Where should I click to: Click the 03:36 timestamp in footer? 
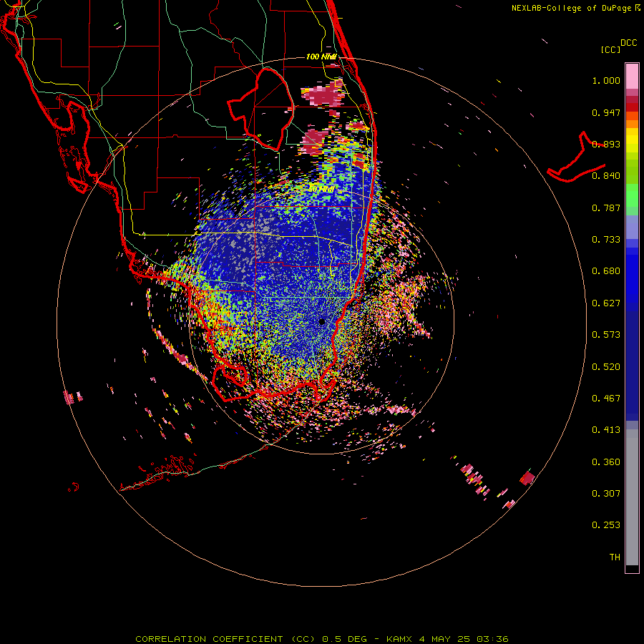(492, 639)
